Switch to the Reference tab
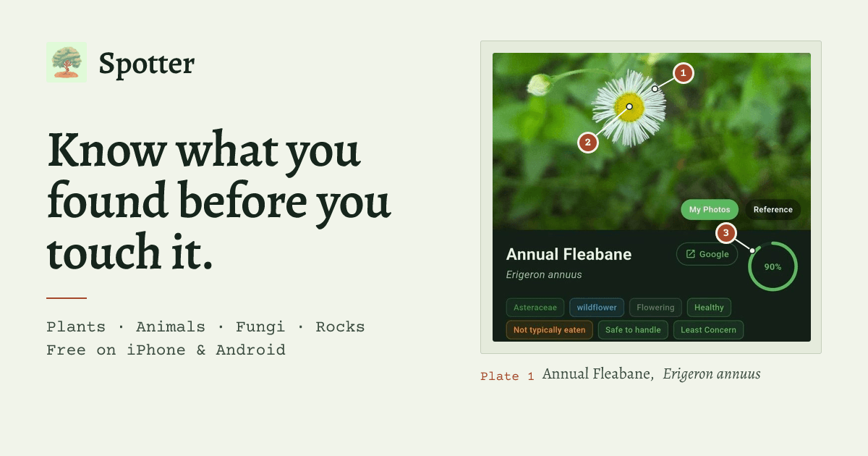 coord(773,210)
